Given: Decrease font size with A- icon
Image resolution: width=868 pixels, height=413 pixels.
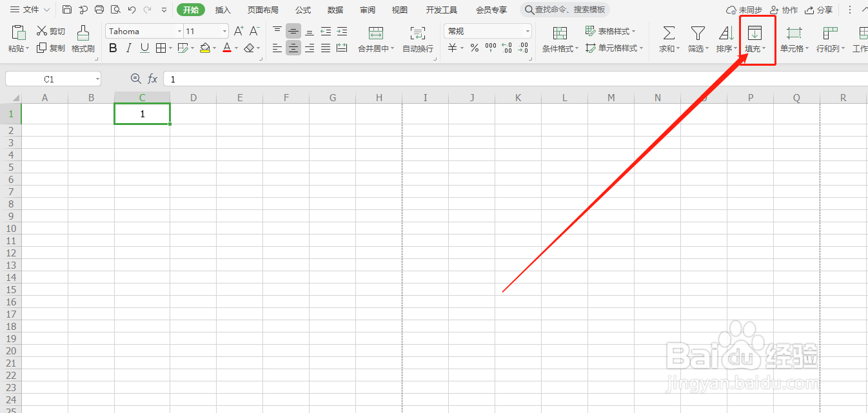Looking at the screenshot, I should pyautogui.click(x=254, y=31).
